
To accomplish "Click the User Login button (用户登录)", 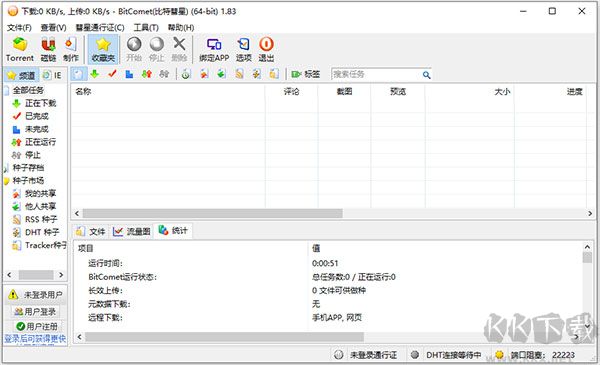I will pos(35,312).
